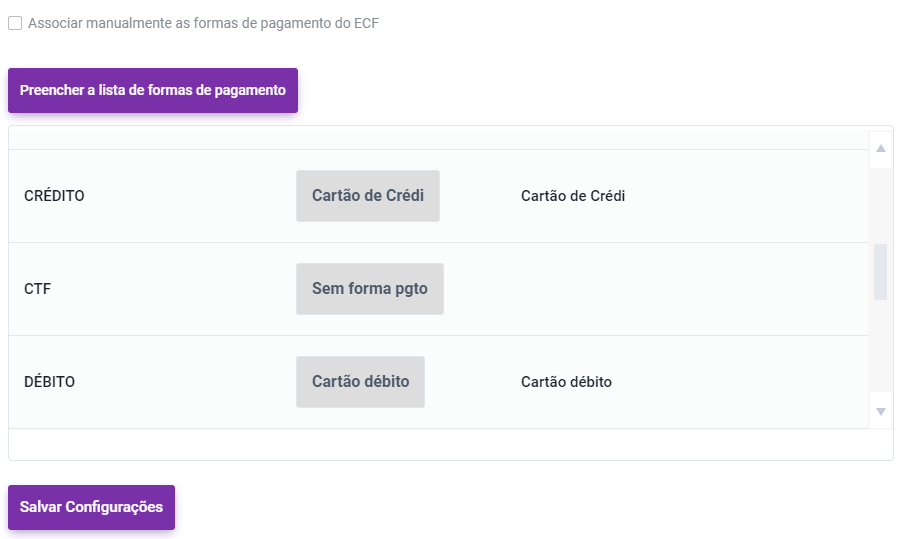Select the DÉBITO row label
Viewport: 898px width, 539px height.
pos(49,382)
